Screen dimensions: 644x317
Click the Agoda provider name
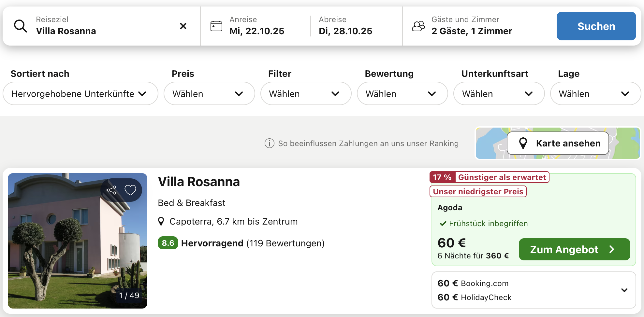(450, 208)
